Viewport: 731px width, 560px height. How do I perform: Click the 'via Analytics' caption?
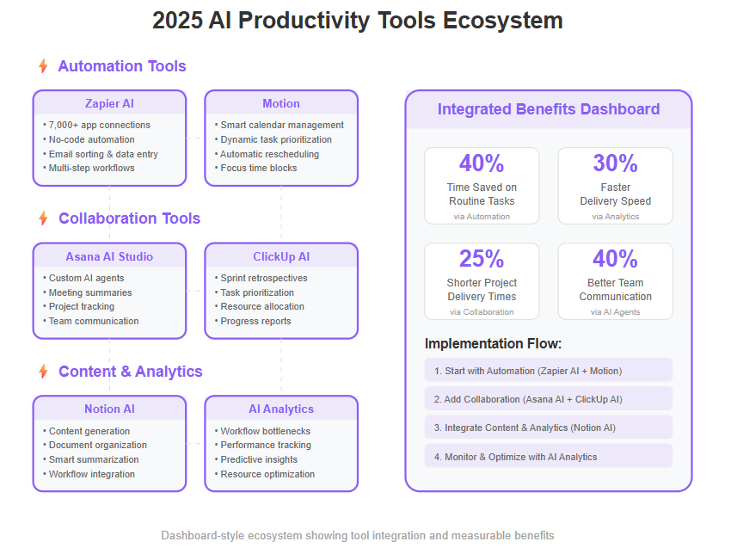(616, 217)
